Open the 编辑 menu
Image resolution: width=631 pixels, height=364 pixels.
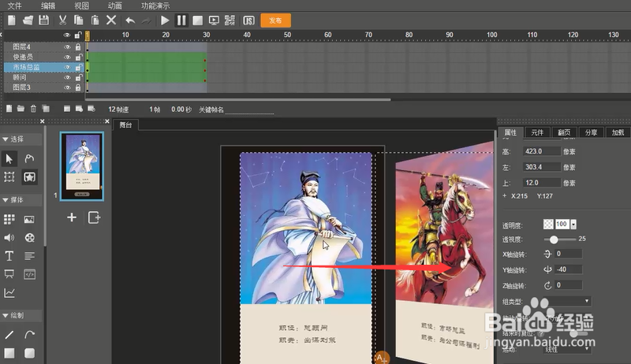tap(48, 6)
